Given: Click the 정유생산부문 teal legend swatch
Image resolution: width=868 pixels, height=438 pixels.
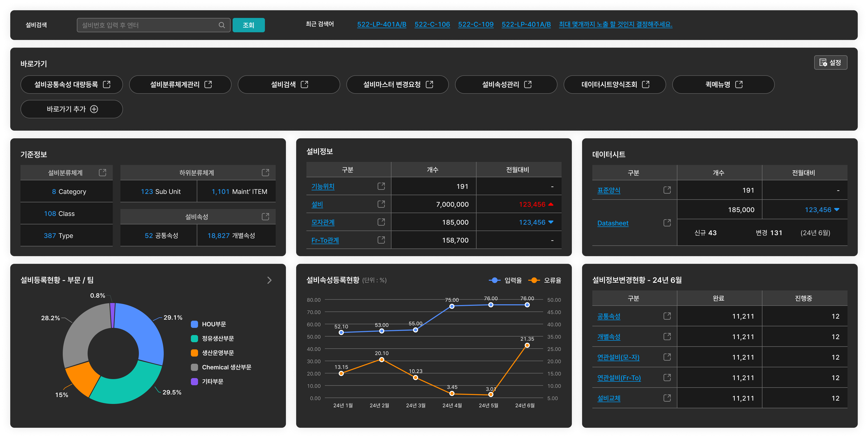Looking at the screenshot, I should click(x=194, y=338).
